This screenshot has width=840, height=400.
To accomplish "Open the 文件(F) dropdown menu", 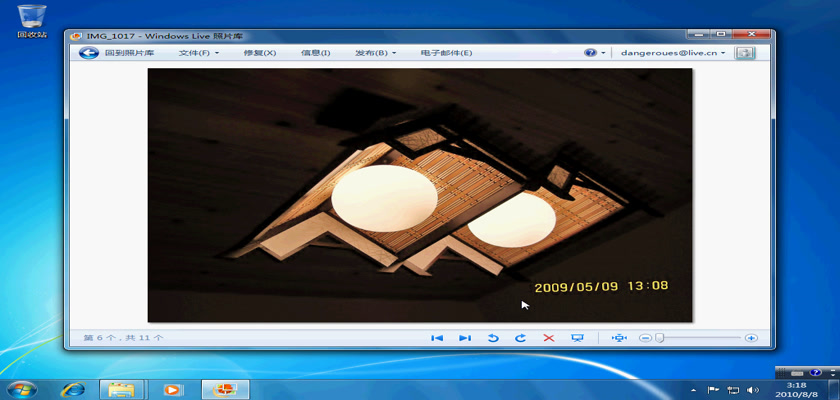I will (198, 53).
